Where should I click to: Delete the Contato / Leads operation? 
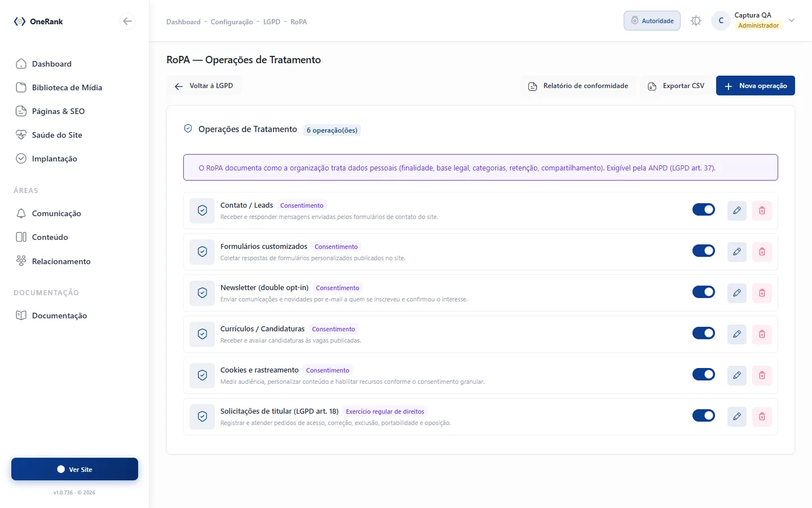[762, 211]
